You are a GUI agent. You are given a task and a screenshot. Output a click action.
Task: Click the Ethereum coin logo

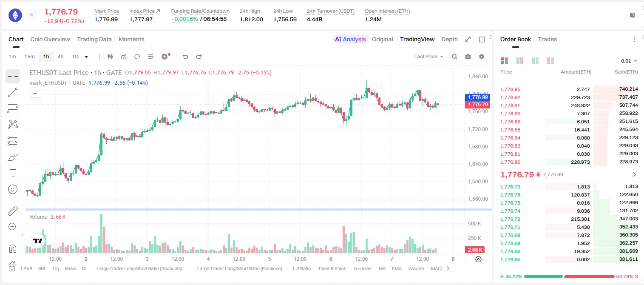pyautogui.click(x=15, y=15)
